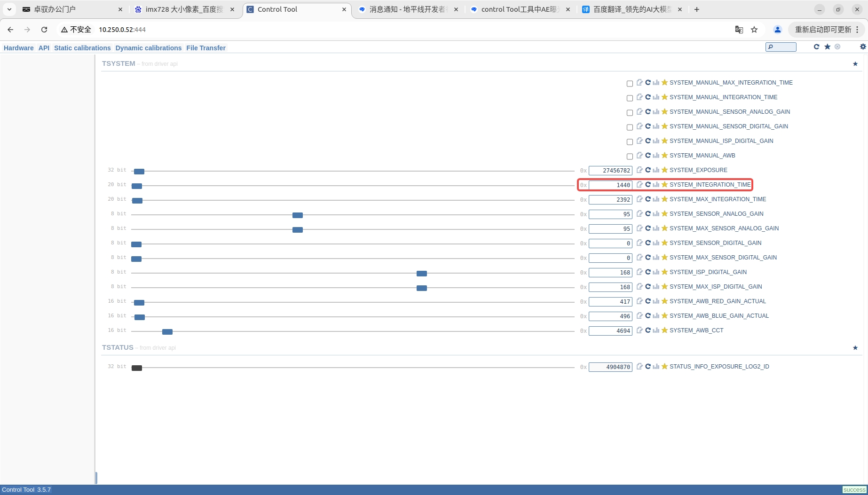Check the SYSTEM_MANUAL_AWB checkbox
This screenshot has width=868, height=495.
pyautogui.click(x=630, y=156)
